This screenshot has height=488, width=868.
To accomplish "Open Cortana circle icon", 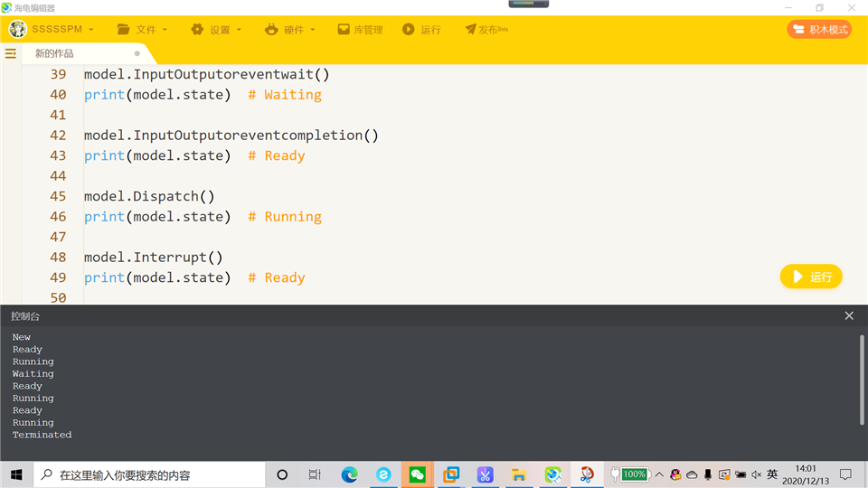I will 282,474.
